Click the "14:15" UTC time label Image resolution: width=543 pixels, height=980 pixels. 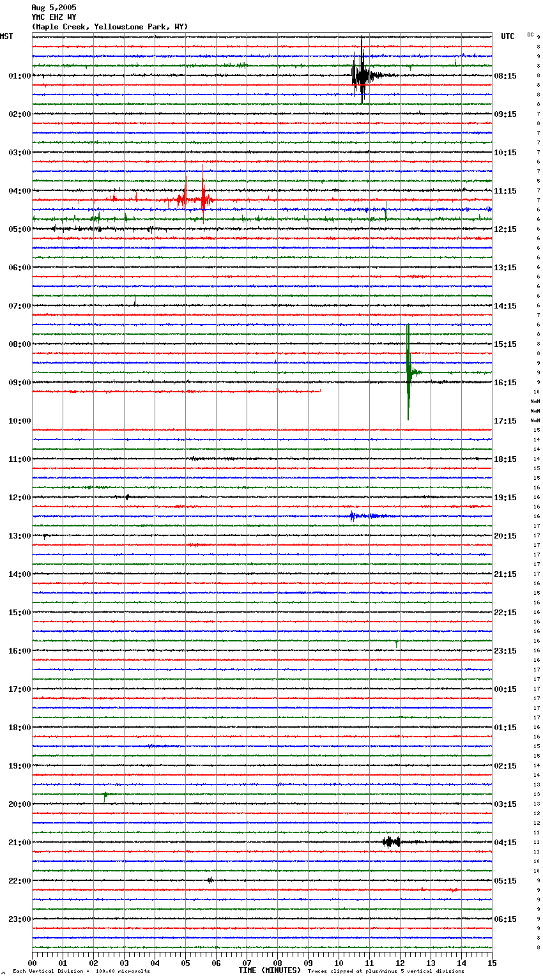pos(505,306)
